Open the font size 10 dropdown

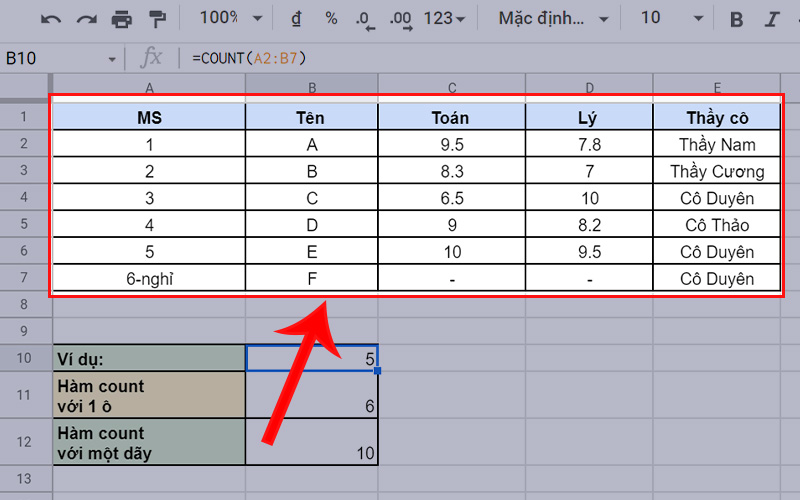[671, 18]
